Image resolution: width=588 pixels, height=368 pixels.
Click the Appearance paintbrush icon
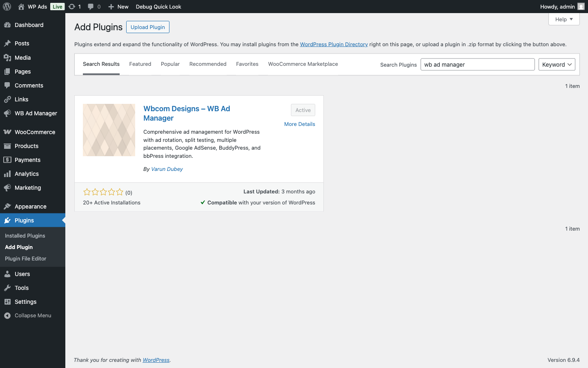7,206
